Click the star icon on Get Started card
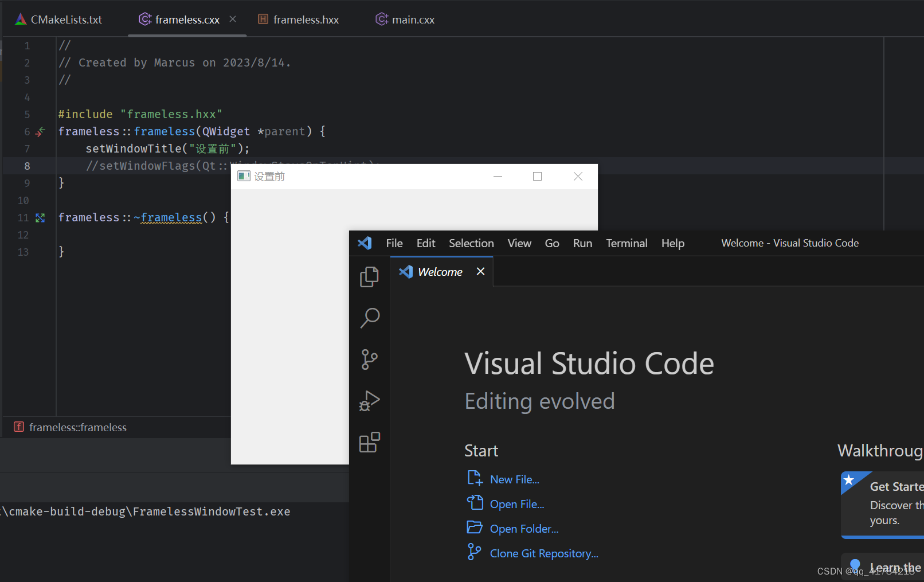Image resolution: width=924 pixels, height=582 pixels. point(849,479)
